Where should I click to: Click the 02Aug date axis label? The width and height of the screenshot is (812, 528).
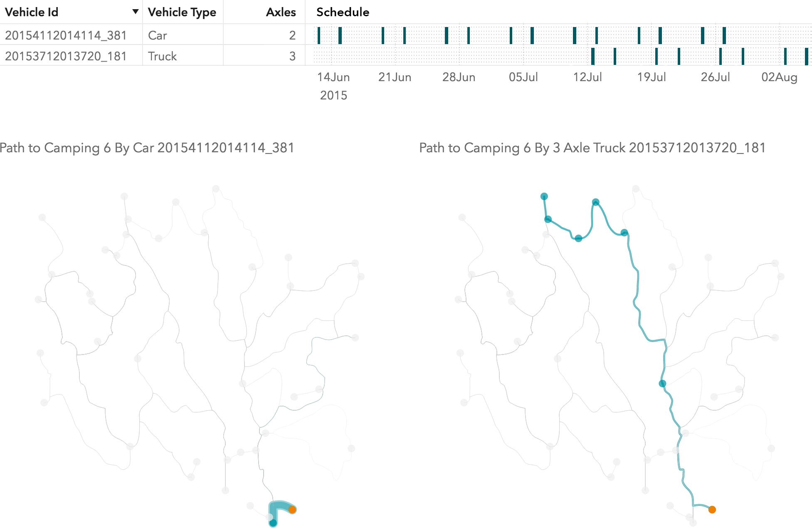[779, 77]
